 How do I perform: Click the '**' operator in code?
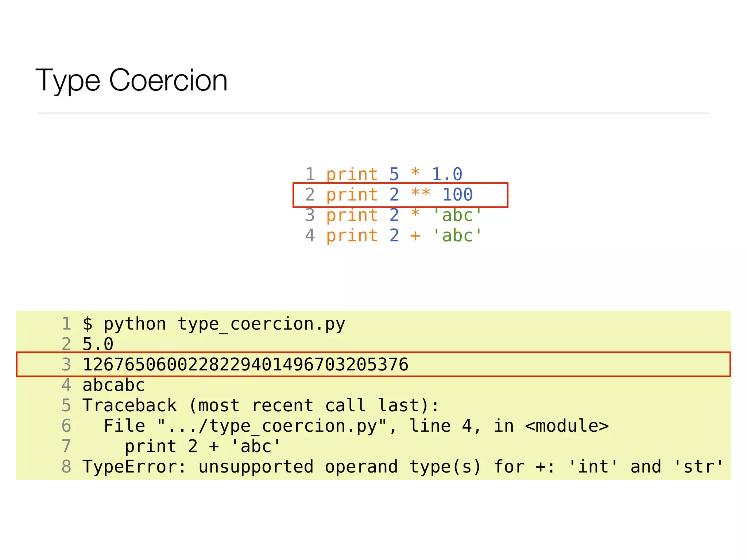420,193
